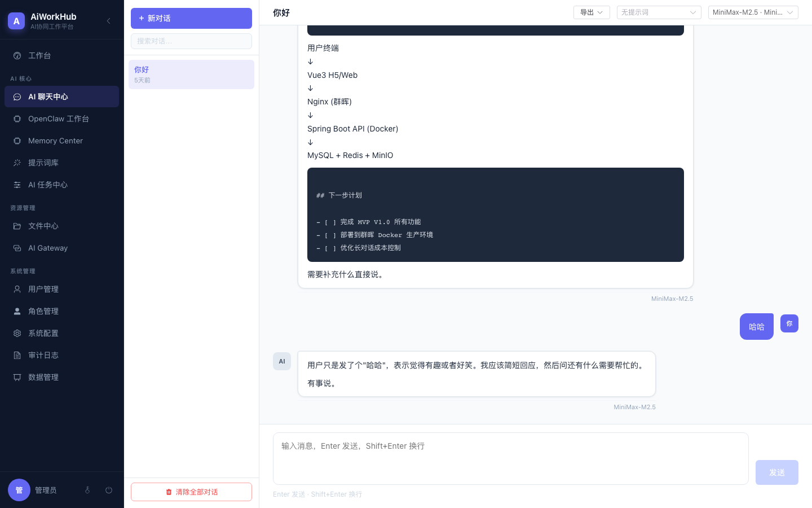
Task: Go to OpenClaw 工作台
Action: click(62, 119)
